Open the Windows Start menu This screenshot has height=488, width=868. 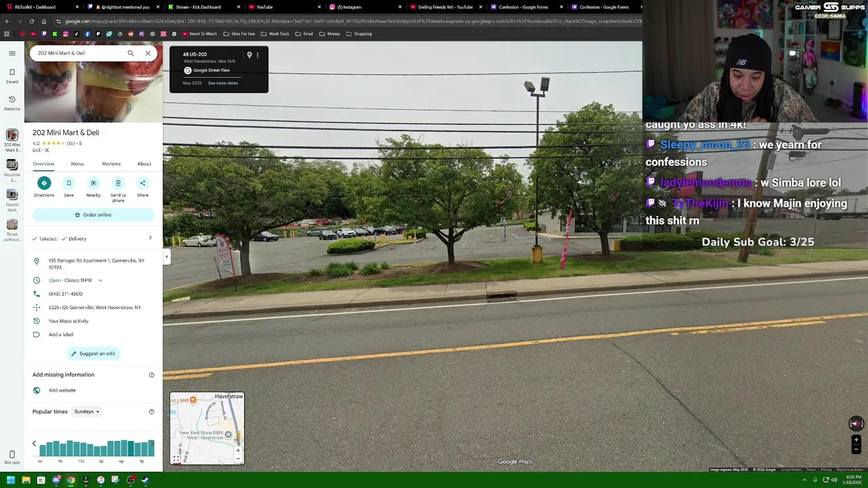tap(10, 480)
